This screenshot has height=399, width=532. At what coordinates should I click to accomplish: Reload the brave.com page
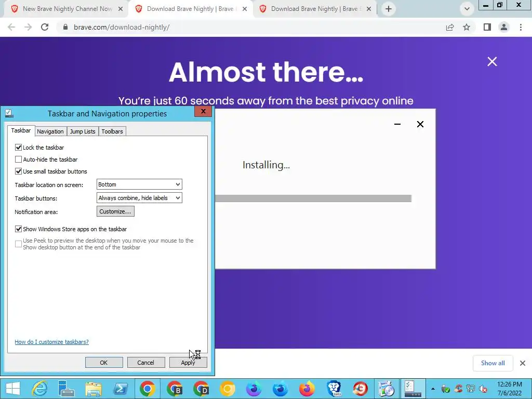tap(45, 27)
